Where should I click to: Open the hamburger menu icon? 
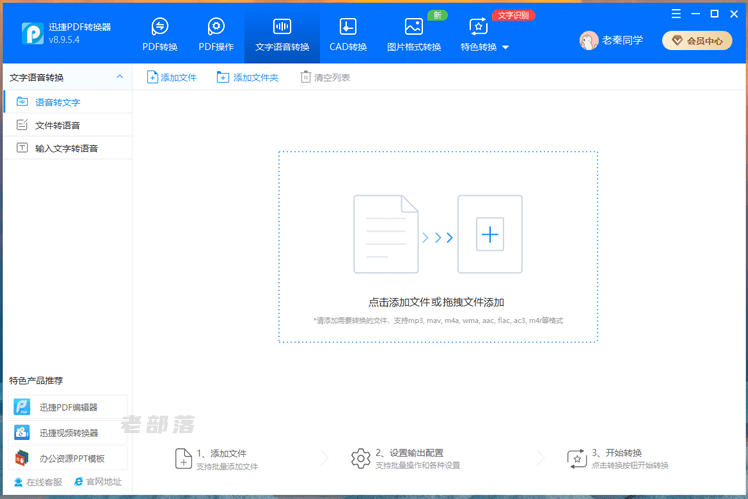tap(676, 14)
